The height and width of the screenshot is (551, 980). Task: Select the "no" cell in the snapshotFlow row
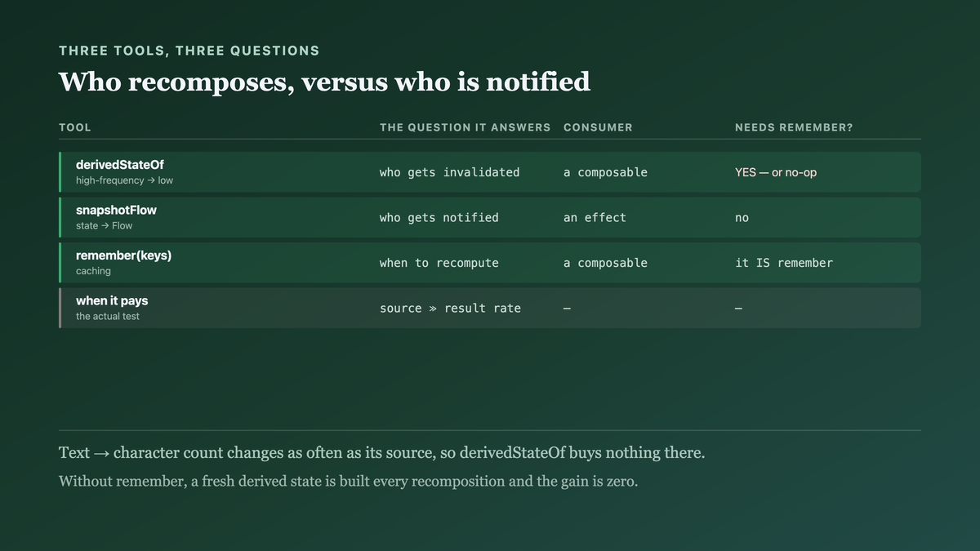point(742,218)
